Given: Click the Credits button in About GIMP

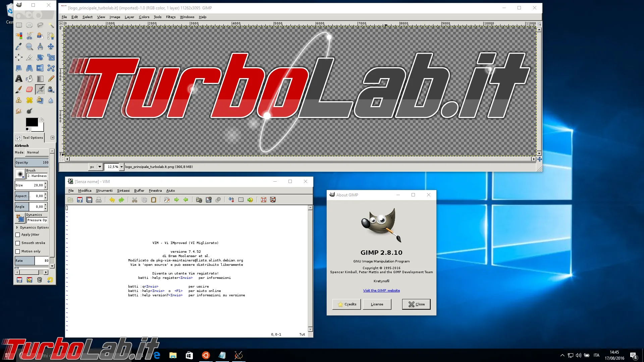Looking at the screenshot, I should coord(346,304).
